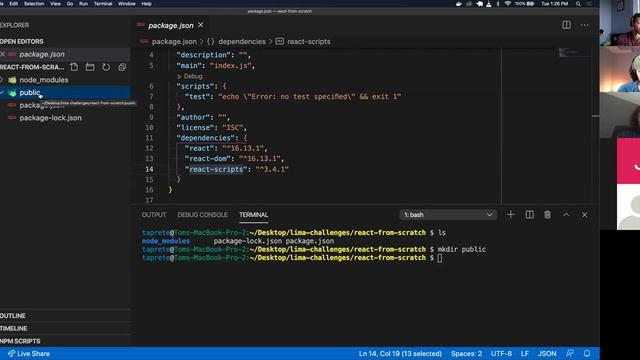Switch to the DEBUG CONSOLE tab

[202, 215]
